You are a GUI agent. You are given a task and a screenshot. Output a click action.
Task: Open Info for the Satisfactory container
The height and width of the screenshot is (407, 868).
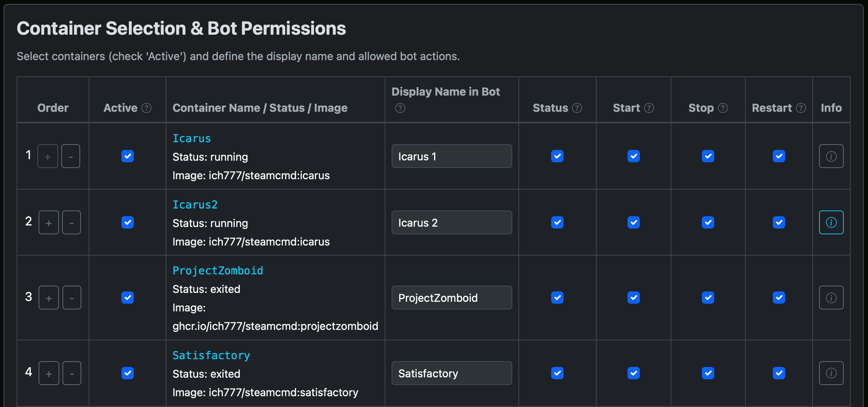(831, 373)
